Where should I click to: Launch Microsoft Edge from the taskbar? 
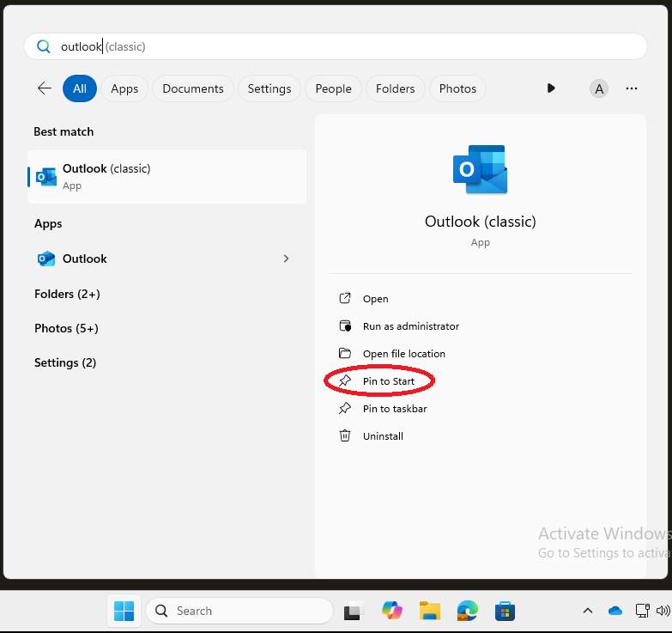pos(467,611)
